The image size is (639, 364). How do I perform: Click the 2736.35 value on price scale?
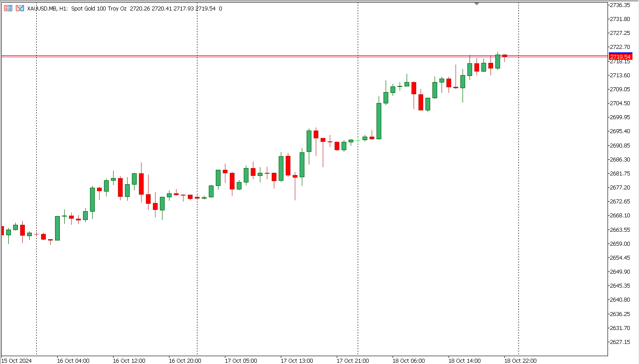(620, 5)
